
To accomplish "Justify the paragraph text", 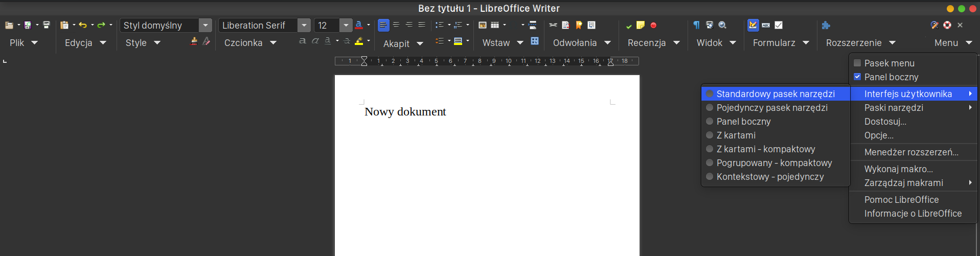I will click(422, 25).
